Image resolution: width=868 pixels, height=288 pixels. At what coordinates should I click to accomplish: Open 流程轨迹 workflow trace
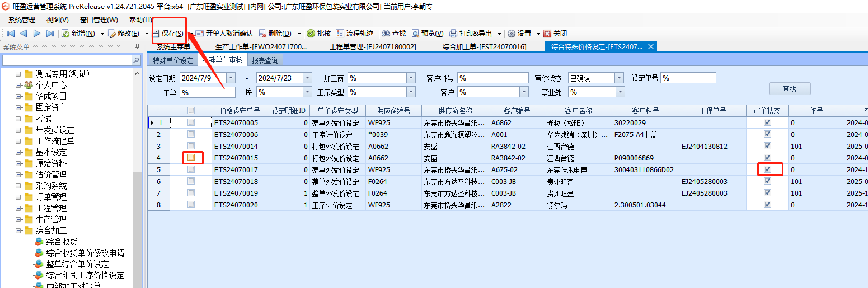point(355,34)
